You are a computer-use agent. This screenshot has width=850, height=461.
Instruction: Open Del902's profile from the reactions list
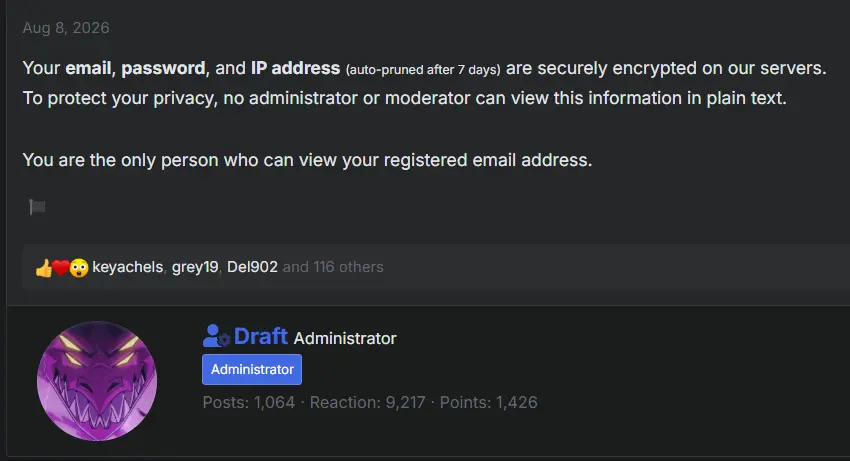coord(252,267)
